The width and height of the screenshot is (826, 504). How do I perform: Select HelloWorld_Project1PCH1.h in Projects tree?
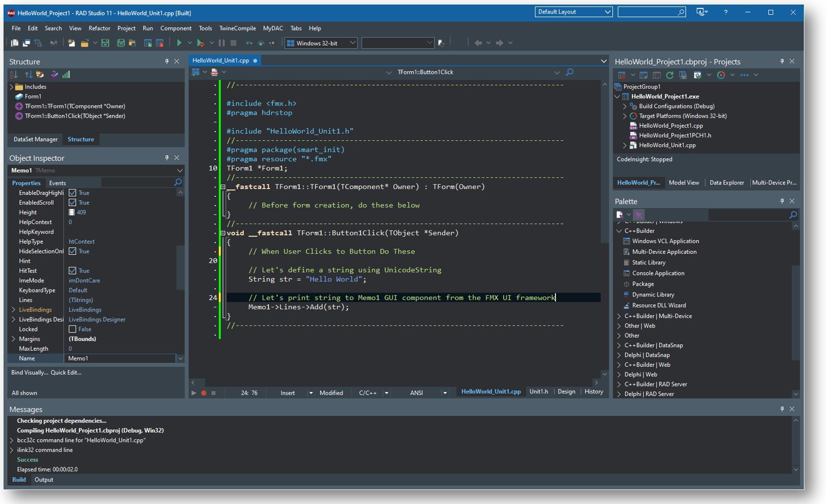675,136
